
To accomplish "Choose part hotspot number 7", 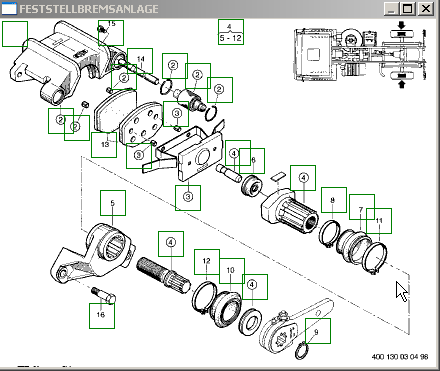I will [x=362, y=207].
